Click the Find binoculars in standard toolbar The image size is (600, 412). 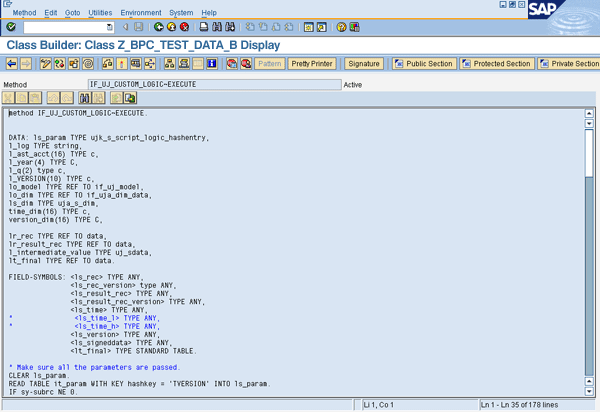[x=217, y=27]
